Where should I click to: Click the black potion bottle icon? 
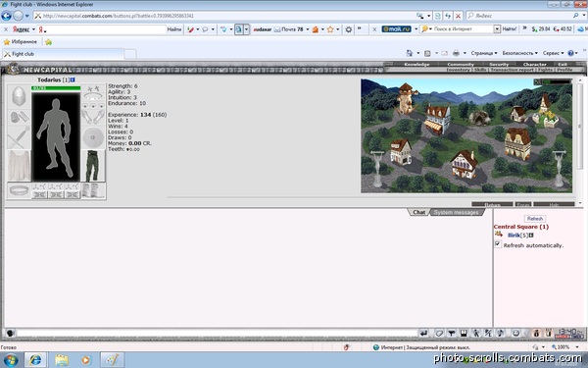point(536,333)
